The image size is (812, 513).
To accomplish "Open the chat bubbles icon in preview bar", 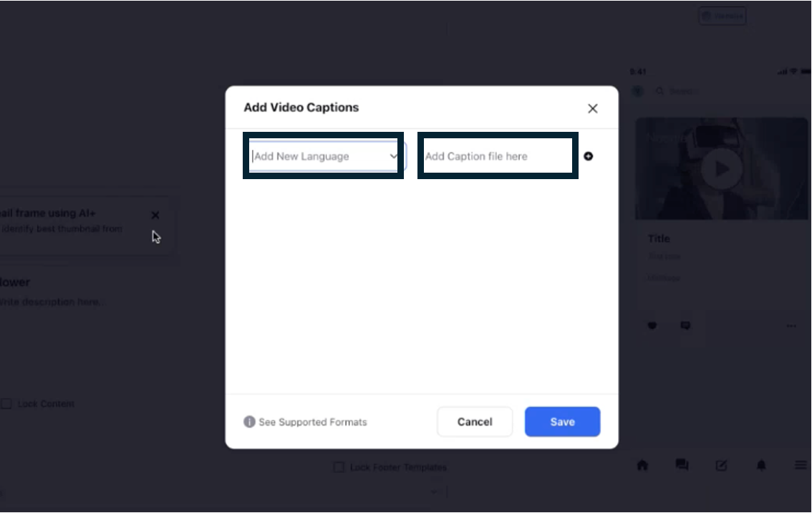I will pyautogui.click(x=682, y=465).
